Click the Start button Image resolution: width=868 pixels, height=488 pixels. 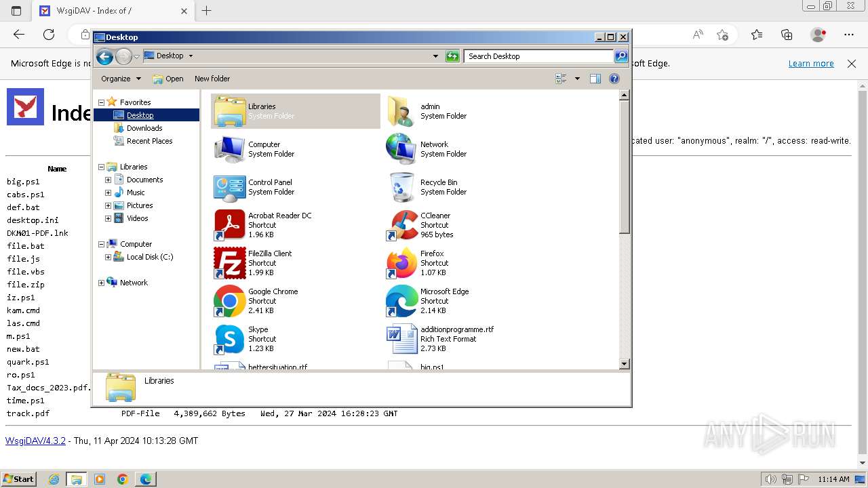coord(18,479)
